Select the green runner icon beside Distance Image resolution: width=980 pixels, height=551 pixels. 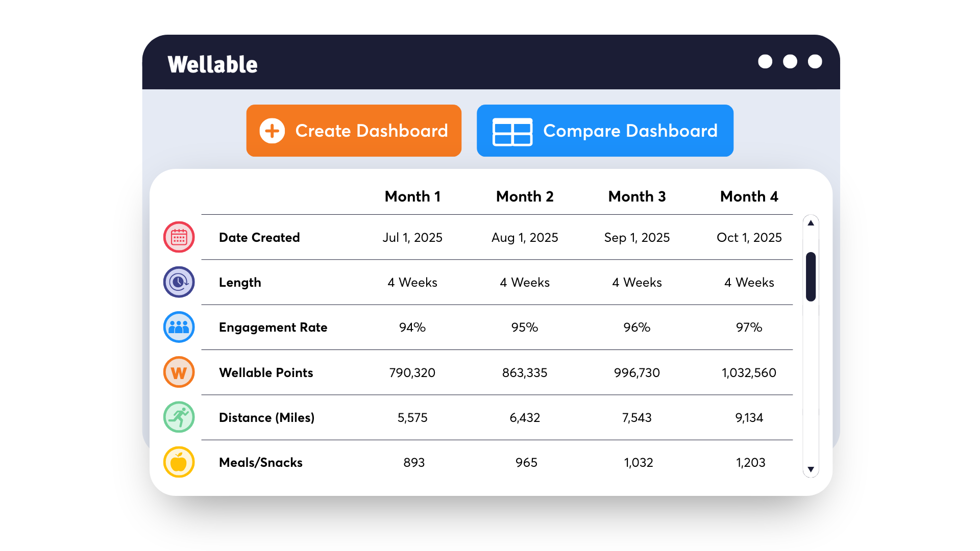coord(179,417)
